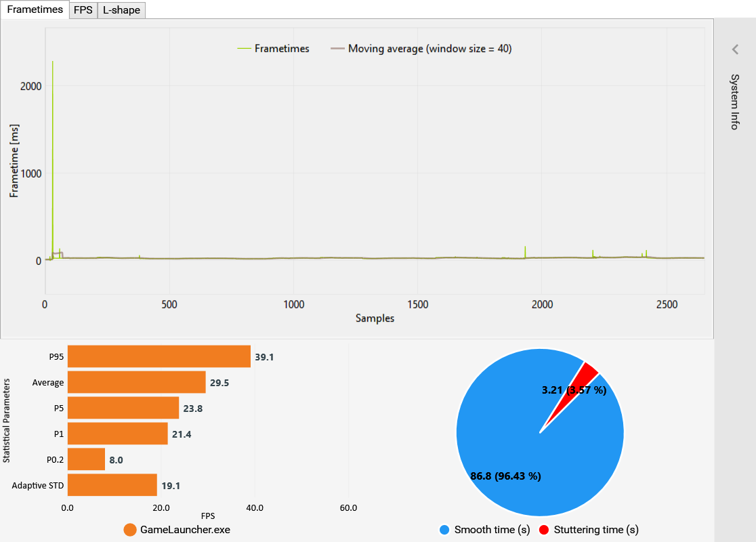Click the red stuttering pie slice
Image resolution: width=756 pixels, height=542 pixels.
(x=582, y=381)
